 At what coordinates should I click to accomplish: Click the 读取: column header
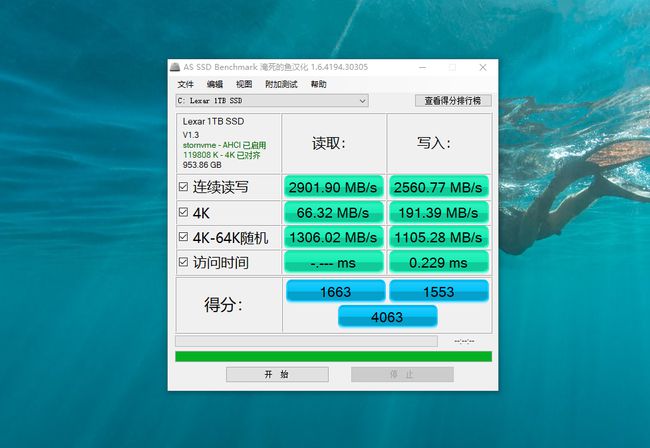(329, 143)
